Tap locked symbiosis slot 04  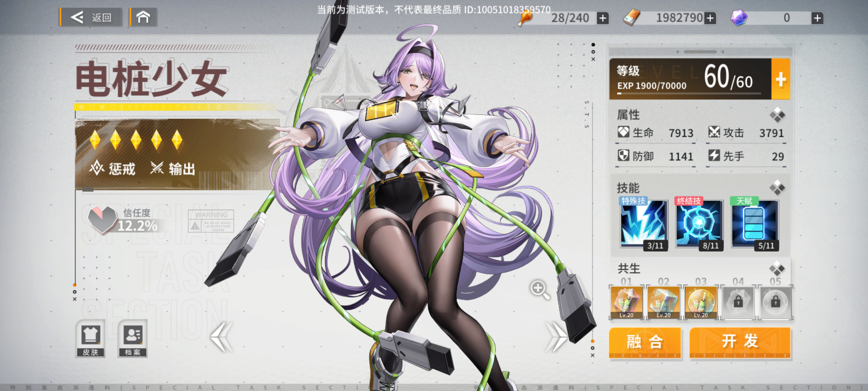[x=738, y=303]
